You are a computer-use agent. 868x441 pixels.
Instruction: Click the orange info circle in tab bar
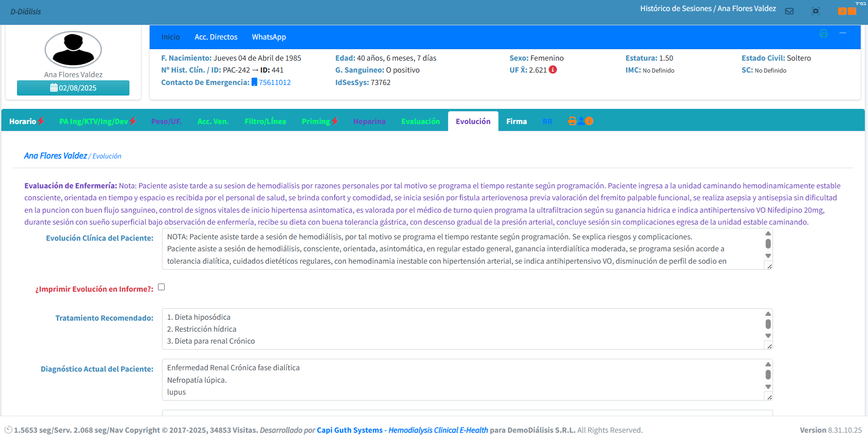tap(589, 121)
